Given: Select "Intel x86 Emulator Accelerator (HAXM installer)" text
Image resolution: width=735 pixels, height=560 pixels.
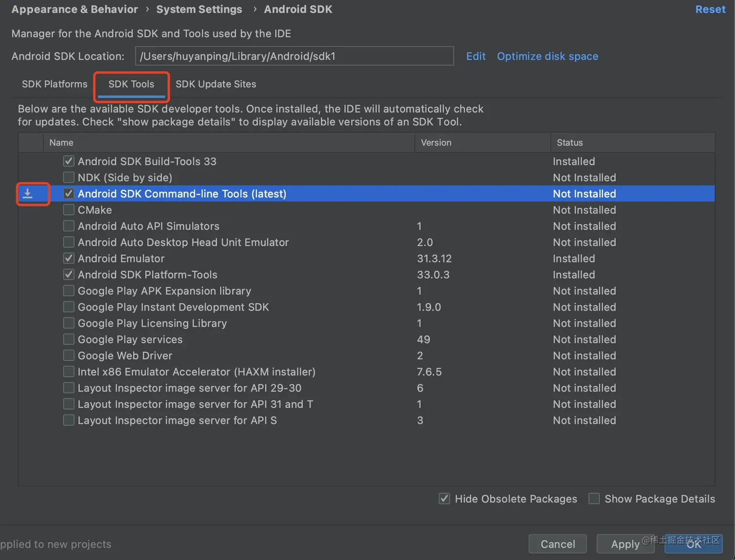Looking at the screenshot, I should [x=196, y=372].
